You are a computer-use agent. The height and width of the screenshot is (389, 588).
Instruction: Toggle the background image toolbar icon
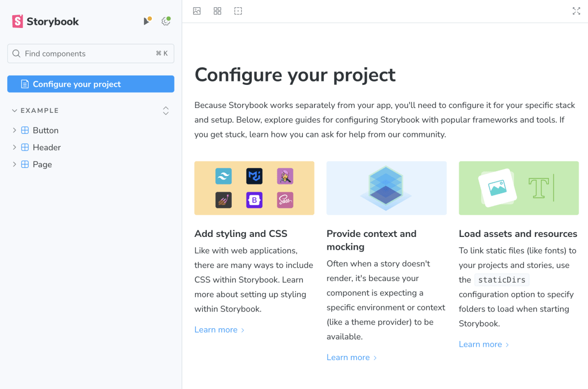(x=197, y=11)
